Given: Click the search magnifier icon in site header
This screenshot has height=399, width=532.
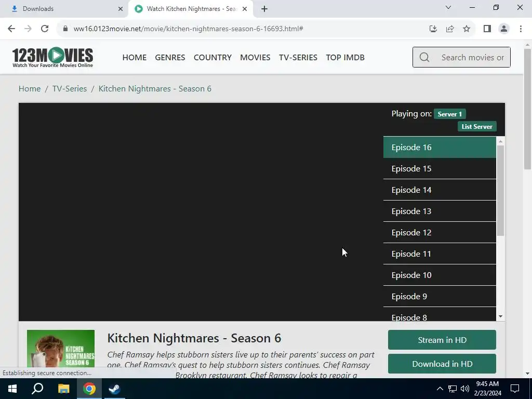Looking at the screenshot, I should pyautogui.click(x=424, y=57).
